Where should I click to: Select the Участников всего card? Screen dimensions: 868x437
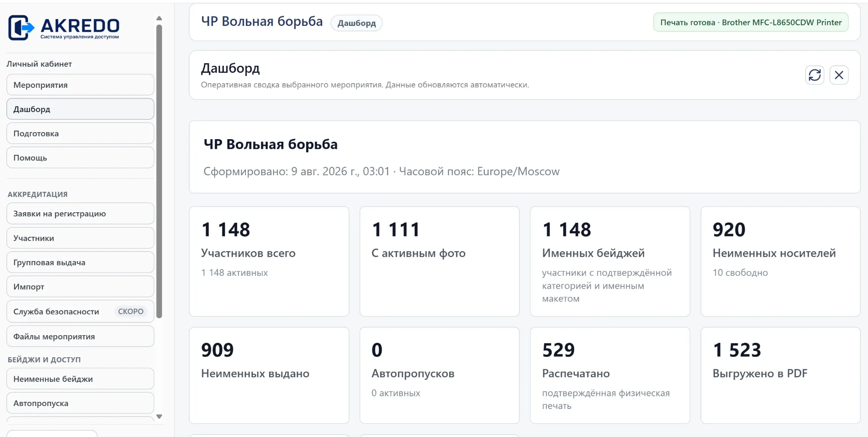pyautogui.click(x=269, y=261)
